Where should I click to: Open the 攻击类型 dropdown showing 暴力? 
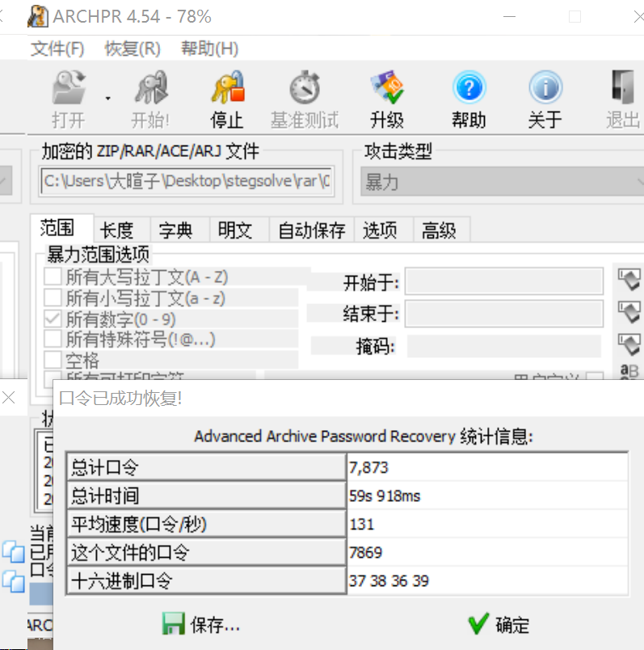tap(502, 181)
